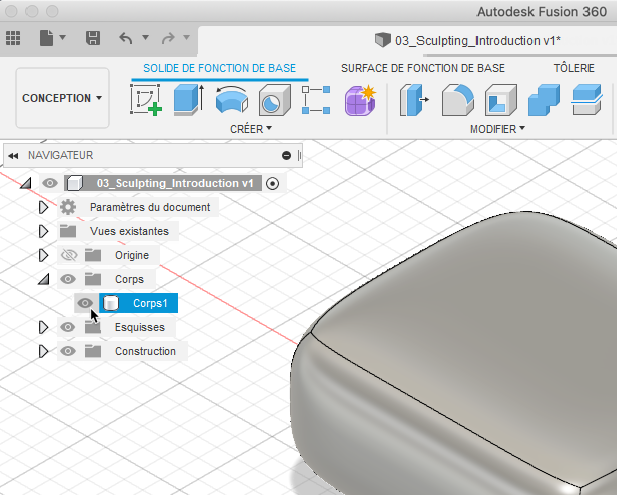Select the Esquisses item
This screenshot has width=617, height=495.
[139, 327]
